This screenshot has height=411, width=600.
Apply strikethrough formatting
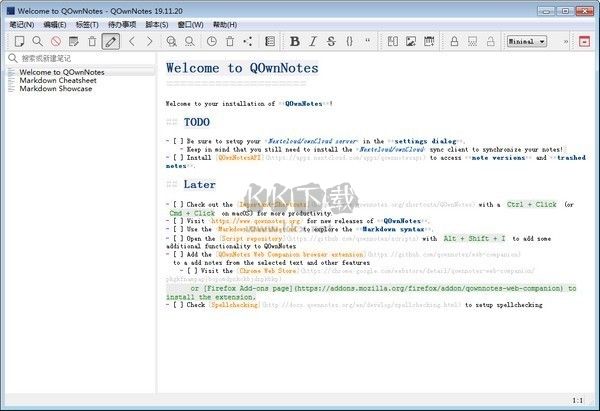pos(331,41)
